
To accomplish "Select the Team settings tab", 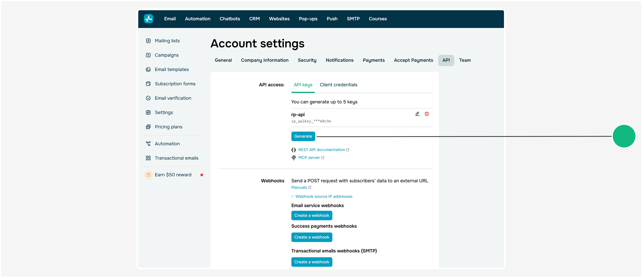I will pos(465,60).
